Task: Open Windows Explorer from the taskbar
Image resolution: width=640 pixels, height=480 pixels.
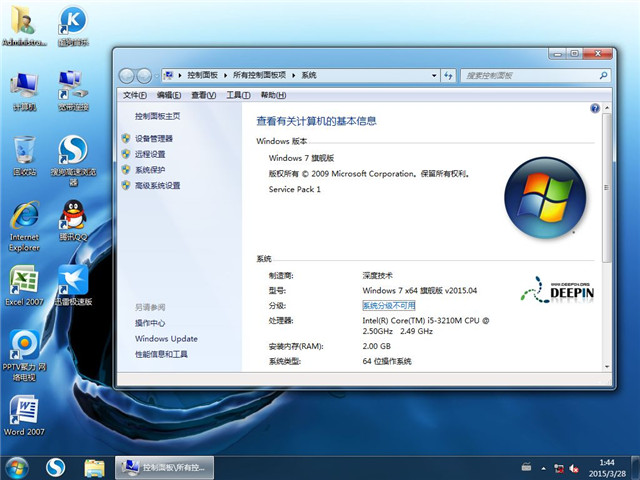Action: click(x=94, y=468)
